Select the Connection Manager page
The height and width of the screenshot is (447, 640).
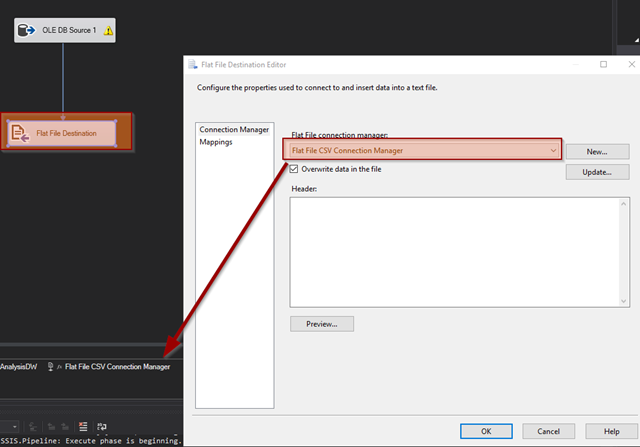(234, 129)
